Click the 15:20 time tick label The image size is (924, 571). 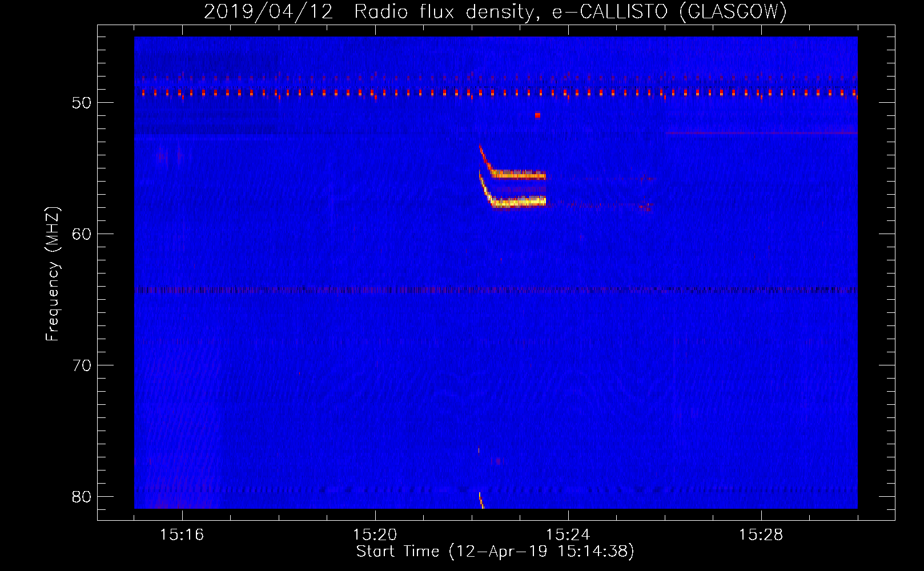(x=375, y=535)
